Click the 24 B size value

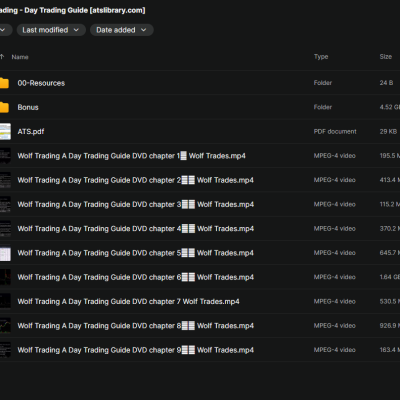point(386,83)
